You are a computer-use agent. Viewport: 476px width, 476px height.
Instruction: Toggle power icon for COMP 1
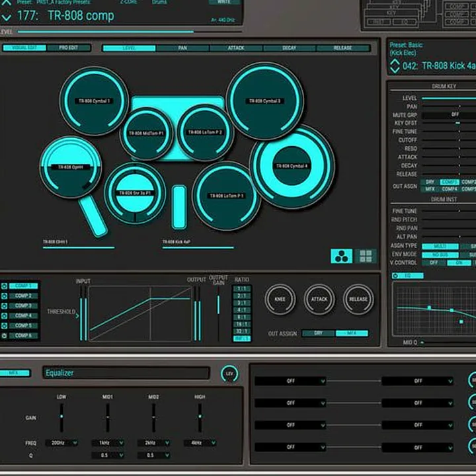tap(4, 286)
